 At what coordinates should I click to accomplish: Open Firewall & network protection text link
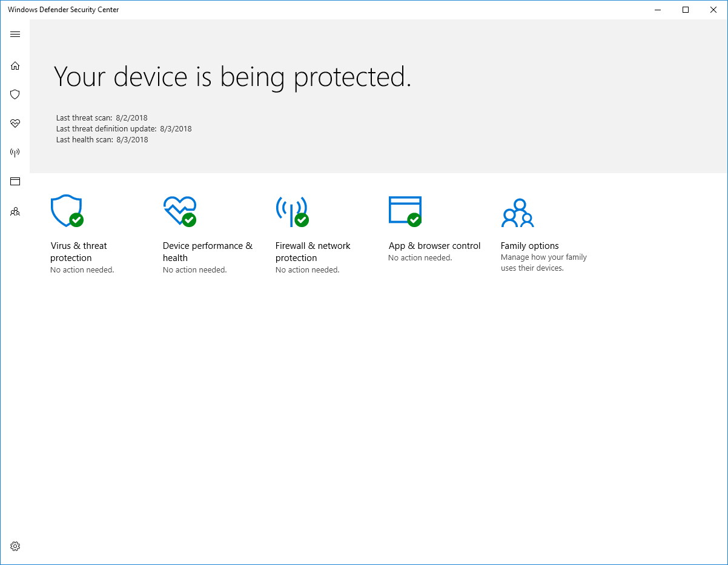pyautogui.click(x=313, y=252)
